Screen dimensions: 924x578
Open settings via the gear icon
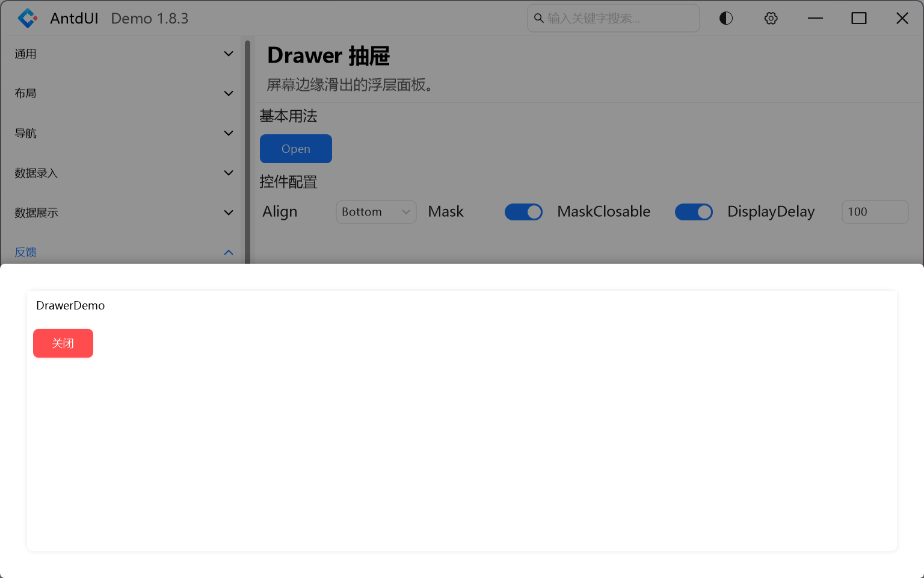pos(771,18)
